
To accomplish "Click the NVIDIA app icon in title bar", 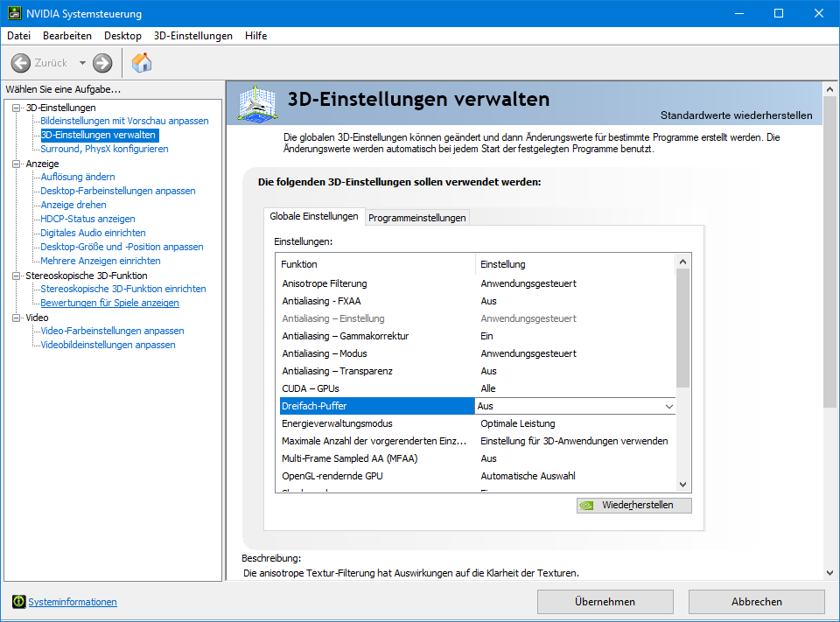I will (15, 13).
